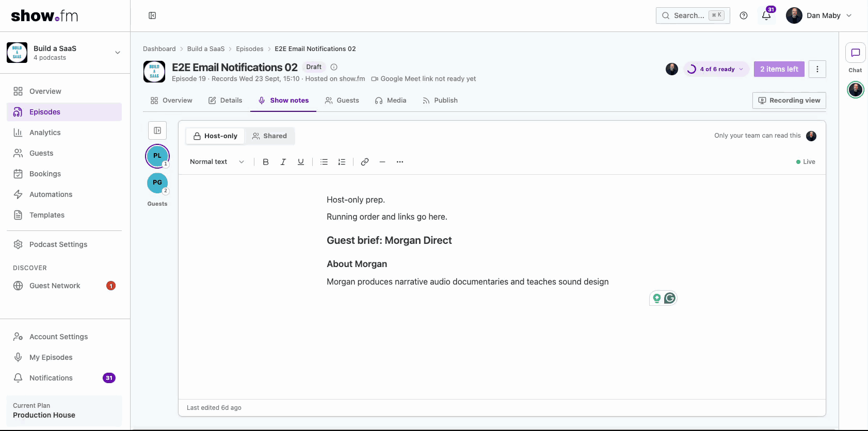Navigate to Episodes in breadcrumb
The width and height of the screenshot is (868, 431).
(x=250, y=49)
